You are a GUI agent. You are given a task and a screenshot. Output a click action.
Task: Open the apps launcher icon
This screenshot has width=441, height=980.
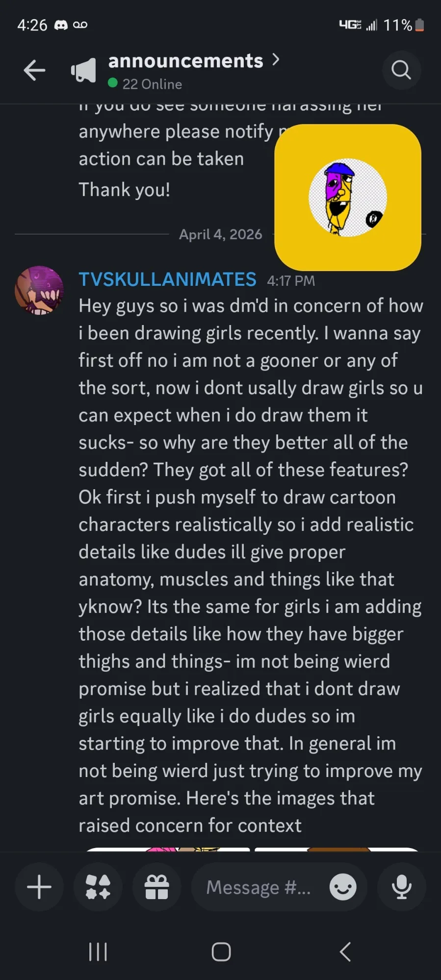coord(98,887)
